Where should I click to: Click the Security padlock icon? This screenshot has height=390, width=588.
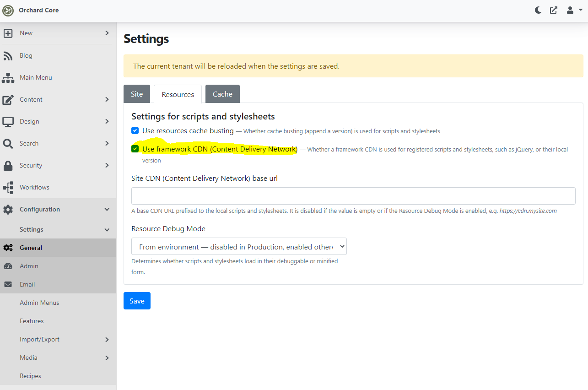coord(8,166)
